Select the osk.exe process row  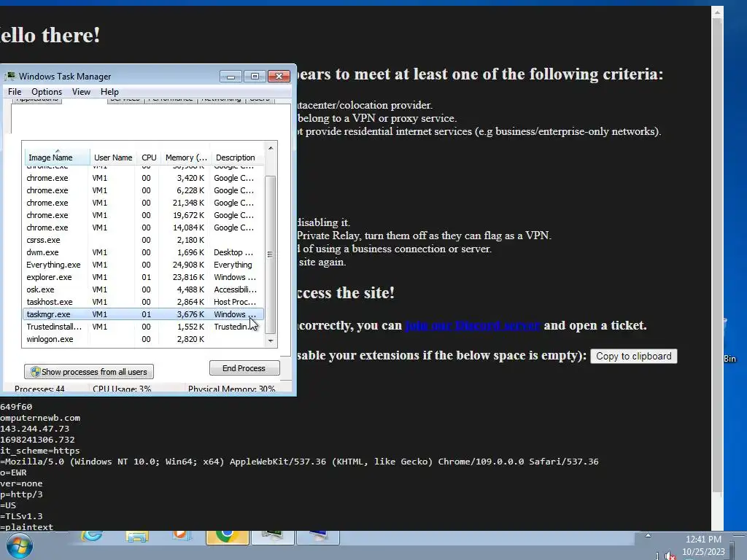coord(143,289)
